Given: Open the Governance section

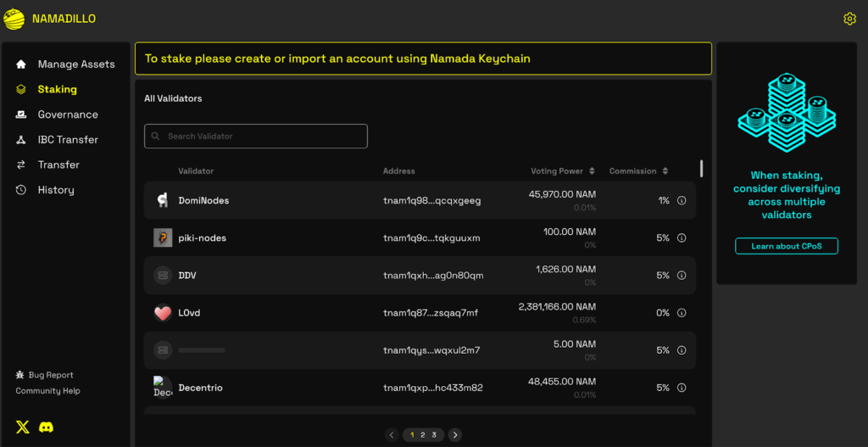Looking at the screenshot, I should (66, 115).
